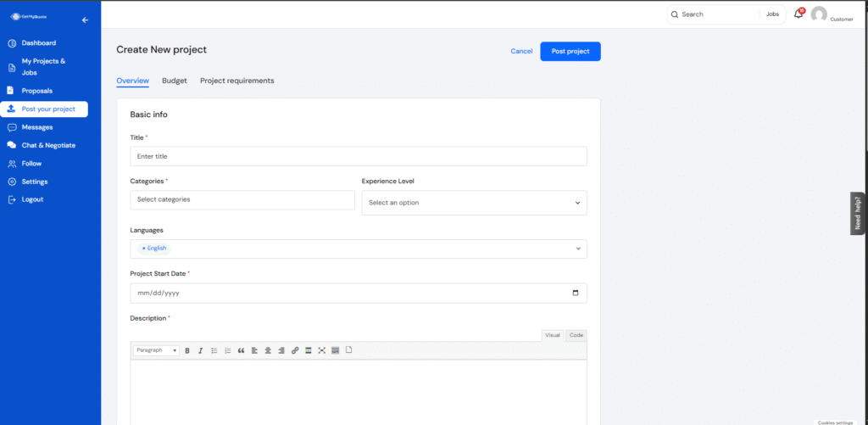
Task: Toggle fullscreen mode in the editor
Action: point(322,350)
